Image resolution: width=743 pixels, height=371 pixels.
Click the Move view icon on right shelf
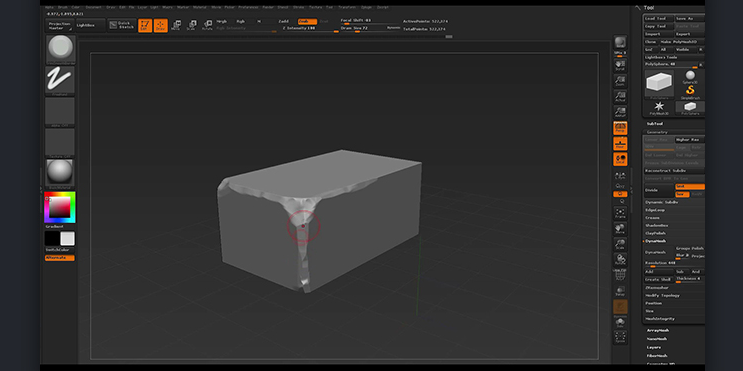620,228
